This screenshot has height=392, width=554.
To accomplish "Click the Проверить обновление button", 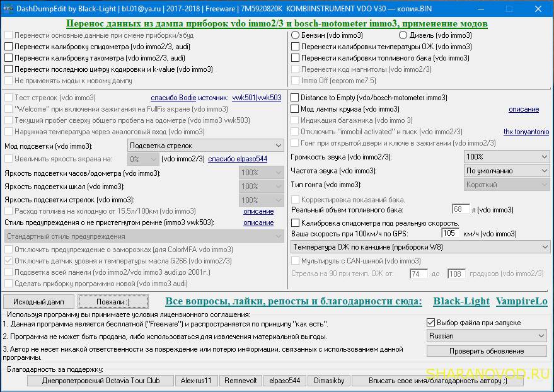I will (487, 351).
